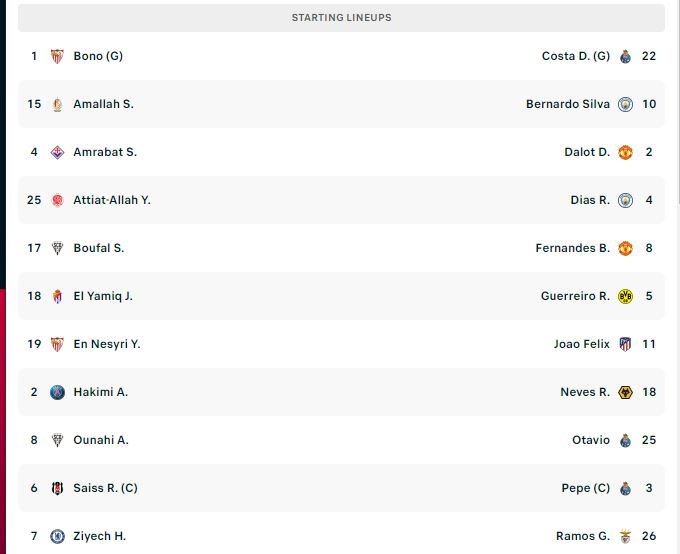Open Pepe (C) player profile

(x=585, y=488)
